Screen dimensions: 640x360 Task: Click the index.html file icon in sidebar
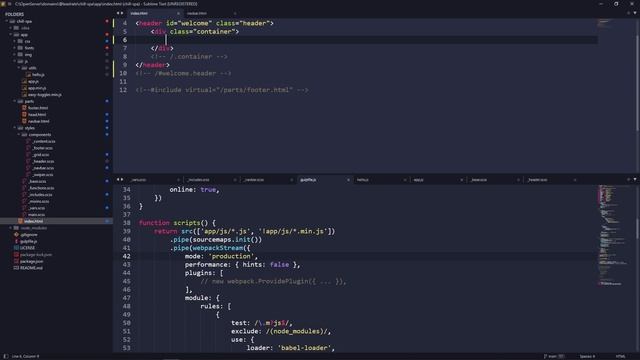pyautogui.click(x=20, y=221)
